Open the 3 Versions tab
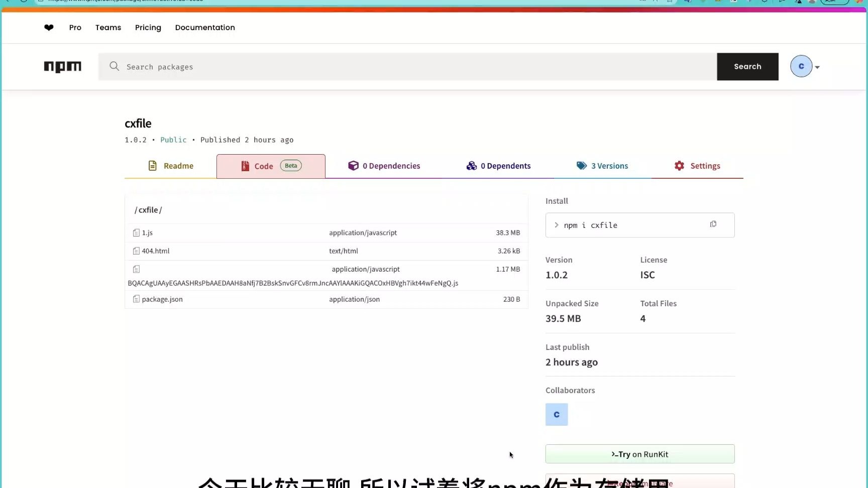Image resolution: width=868 pixels, height=488 pixels. pos(602,166)
